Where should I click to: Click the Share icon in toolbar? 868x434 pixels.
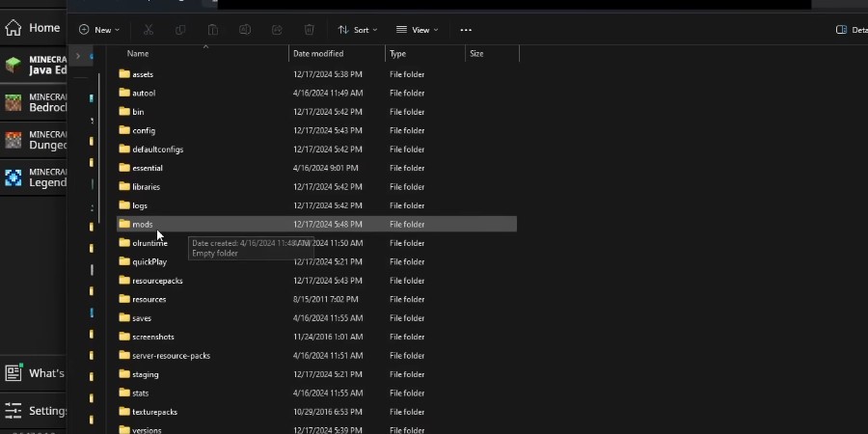coord(277,30)
